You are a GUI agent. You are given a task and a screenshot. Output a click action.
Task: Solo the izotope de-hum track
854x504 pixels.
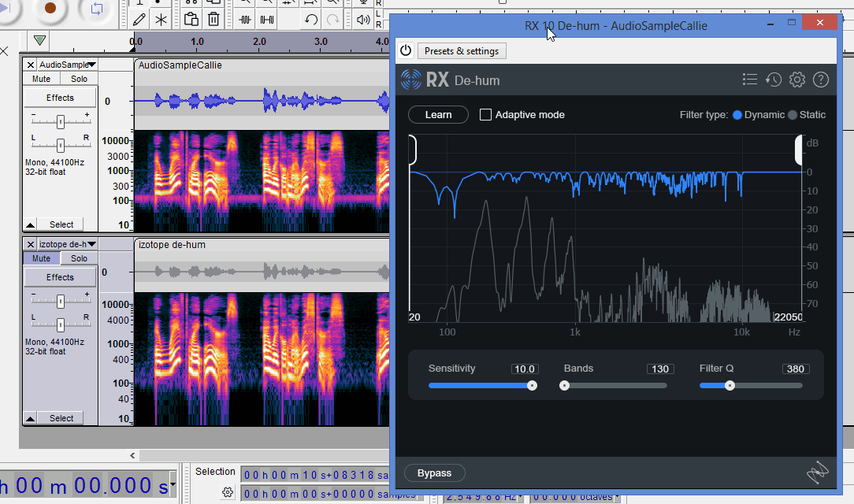[79, 258]
